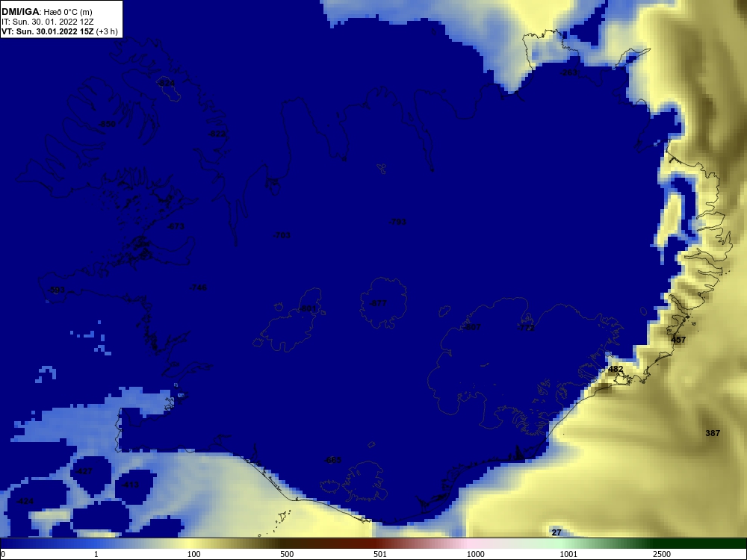
Task: Click the -263 value near the northeast coast
Action: coord(568,72)
